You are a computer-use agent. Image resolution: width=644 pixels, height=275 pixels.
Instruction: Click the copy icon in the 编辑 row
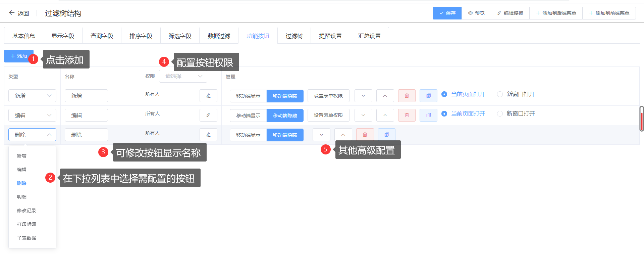tap(428, 115)
